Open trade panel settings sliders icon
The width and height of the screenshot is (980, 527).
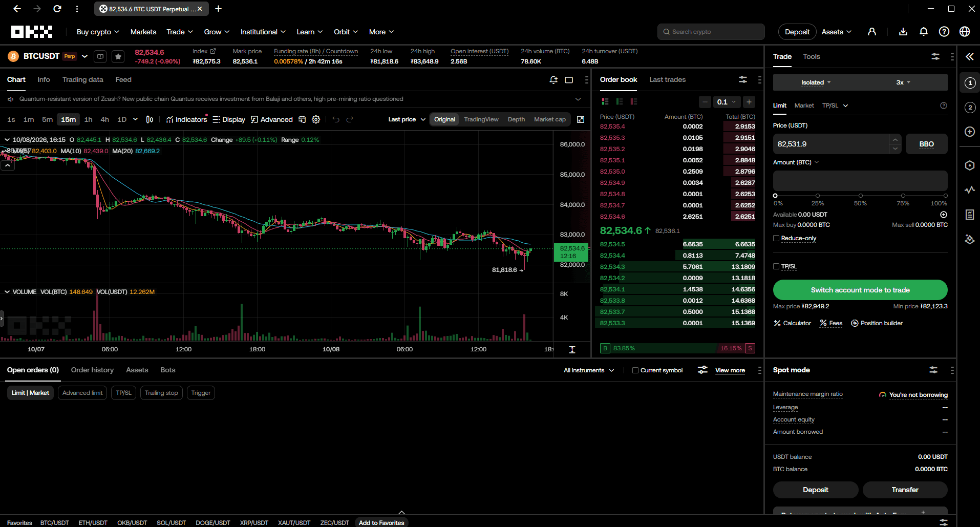(935, 57)
